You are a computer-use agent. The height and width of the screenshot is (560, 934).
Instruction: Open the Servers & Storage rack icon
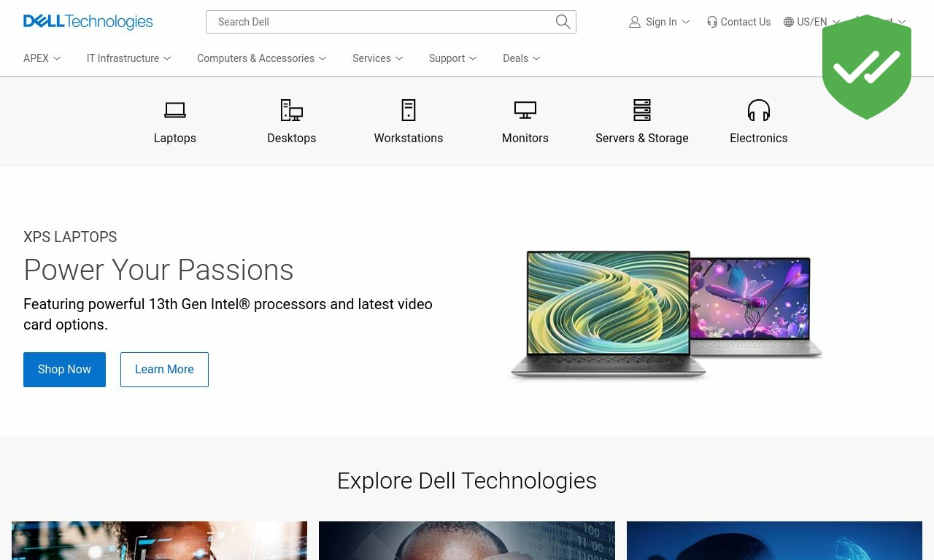click(x=642, y=110)
